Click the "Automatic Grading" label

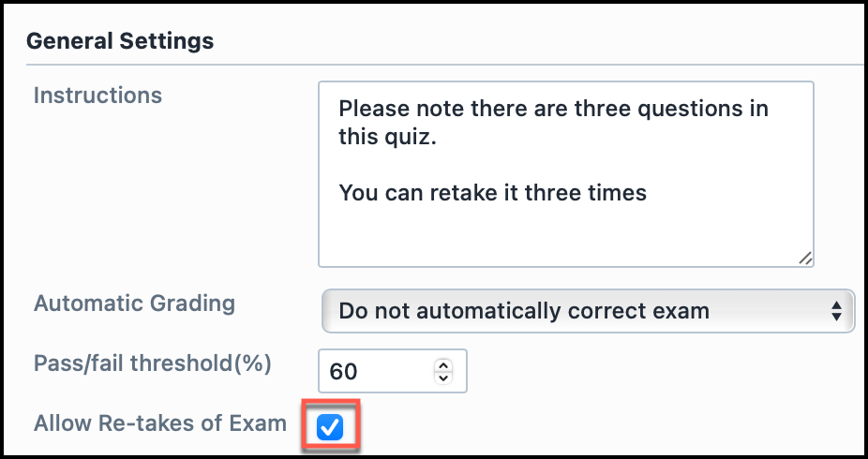tap(135, 304)
